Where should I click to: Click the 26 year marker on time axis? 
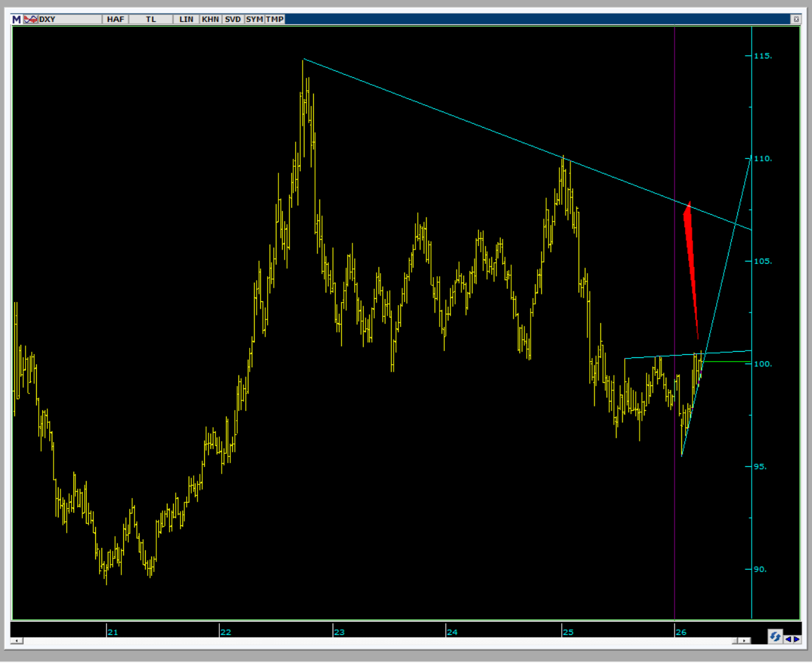(681, 632)
